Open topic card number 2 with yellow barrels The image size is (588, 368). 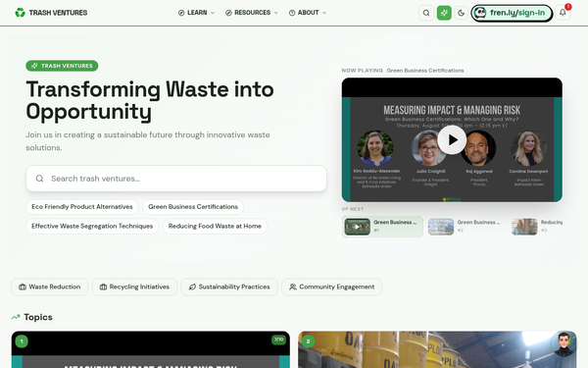437,349
